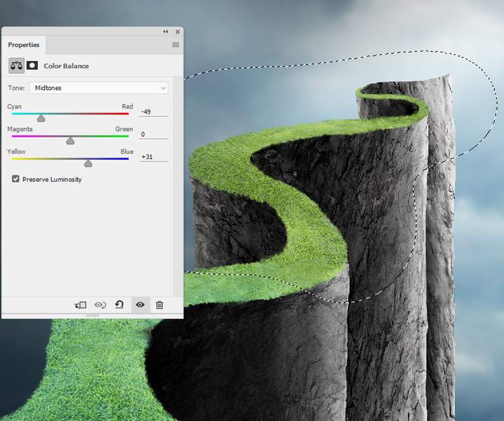Screen dimensions: 504x421
Task: Reset adjustment to defaults icon
Action: (x=119, y=304)
